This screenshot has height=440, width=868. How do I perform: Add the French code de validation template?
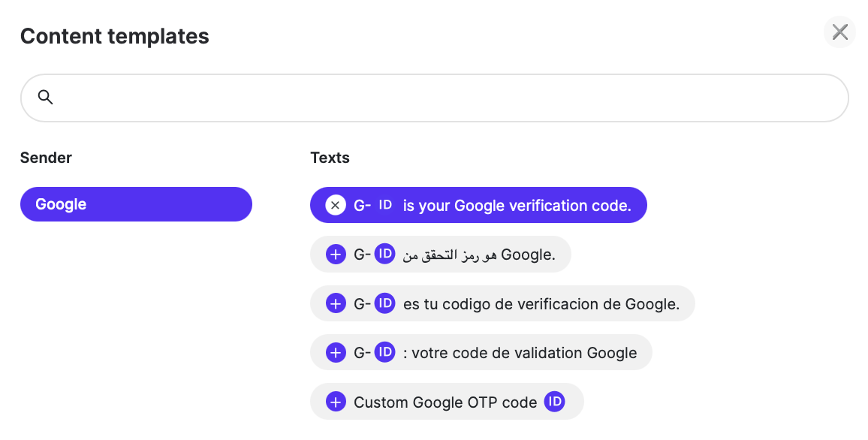click(x=336, y=353)
